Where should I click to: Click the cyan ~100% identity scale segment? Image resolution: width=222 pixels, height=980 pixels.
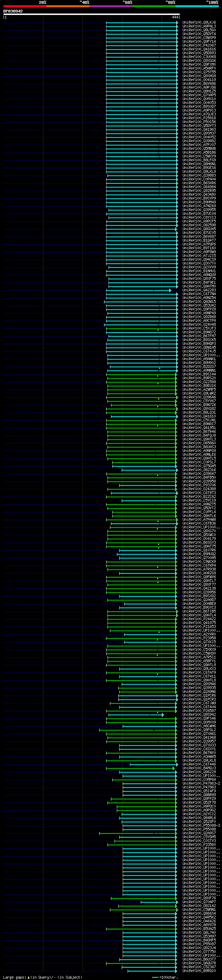point(197,6)
